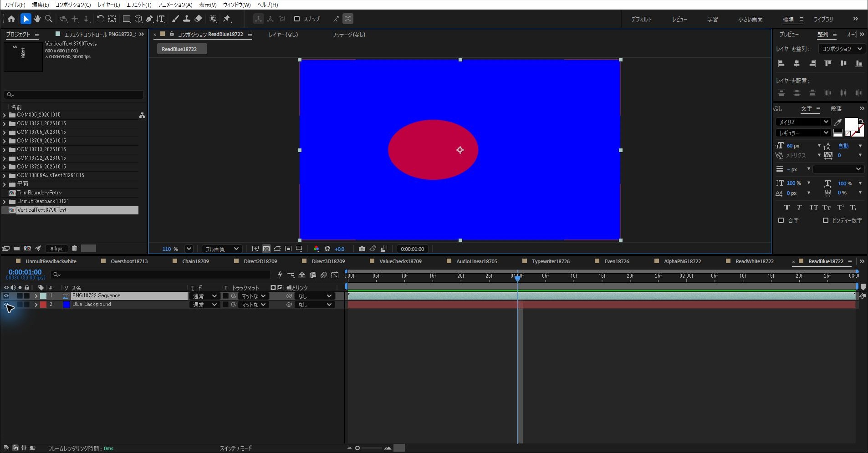
Task: Click the 8 bpc color depth button
Action: (x=56, y=249)
